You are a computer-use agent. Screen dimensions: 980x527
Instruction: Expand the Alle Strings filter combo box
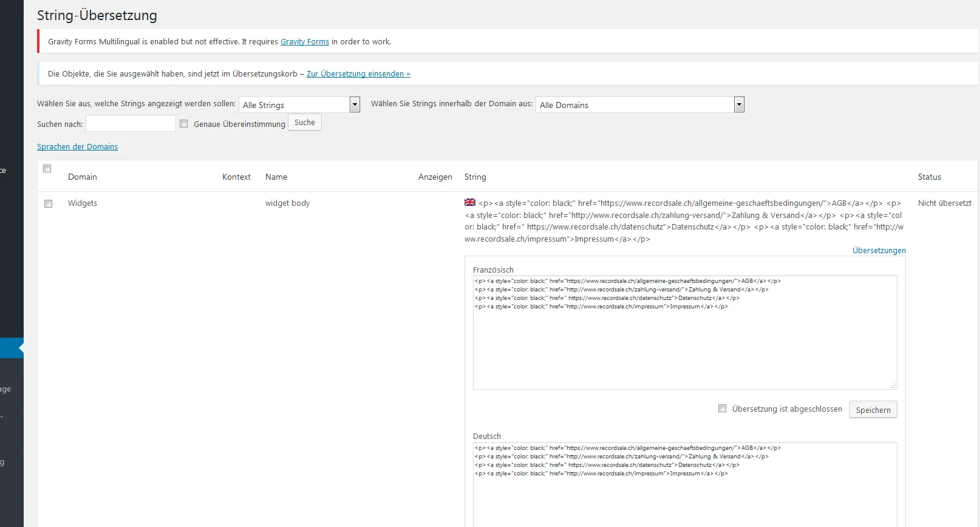coord(300,104)
